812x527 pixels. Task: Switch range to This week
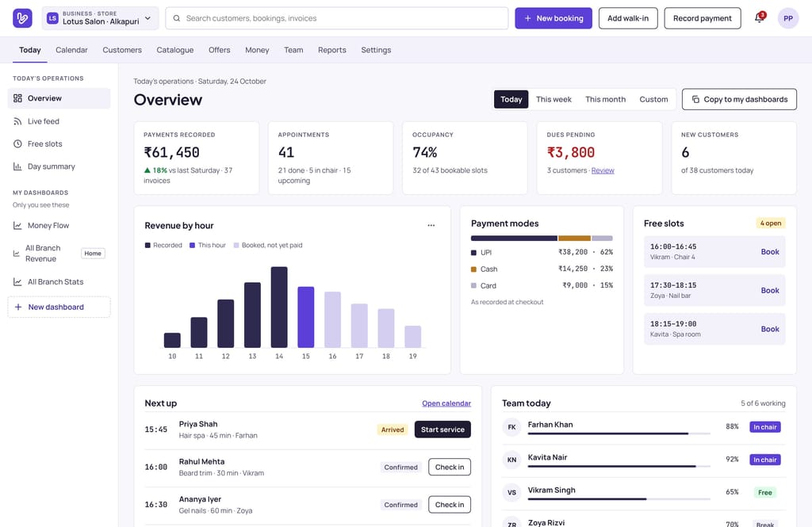(553, 99)
